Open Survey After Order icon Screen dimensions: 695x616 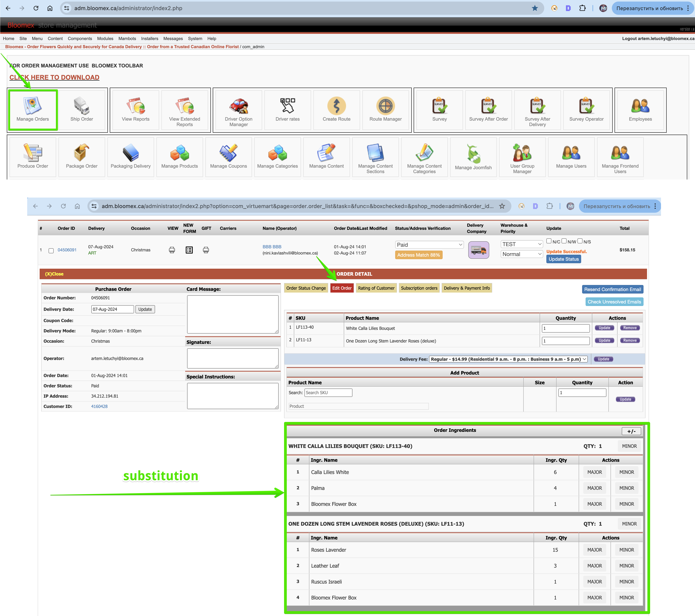pos(489,110)
